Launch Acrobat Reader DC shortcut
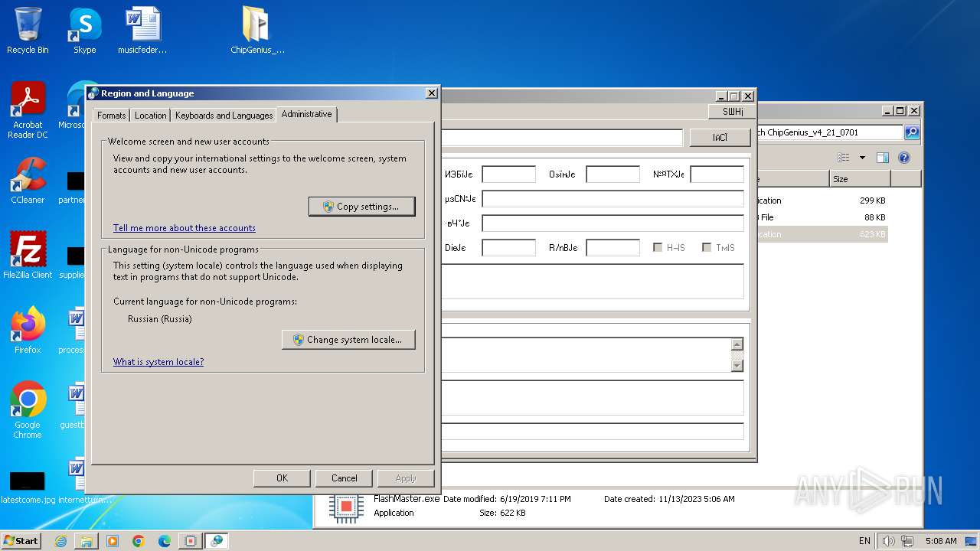This screenshot has width=980, height=551. [x=28, y=110]
